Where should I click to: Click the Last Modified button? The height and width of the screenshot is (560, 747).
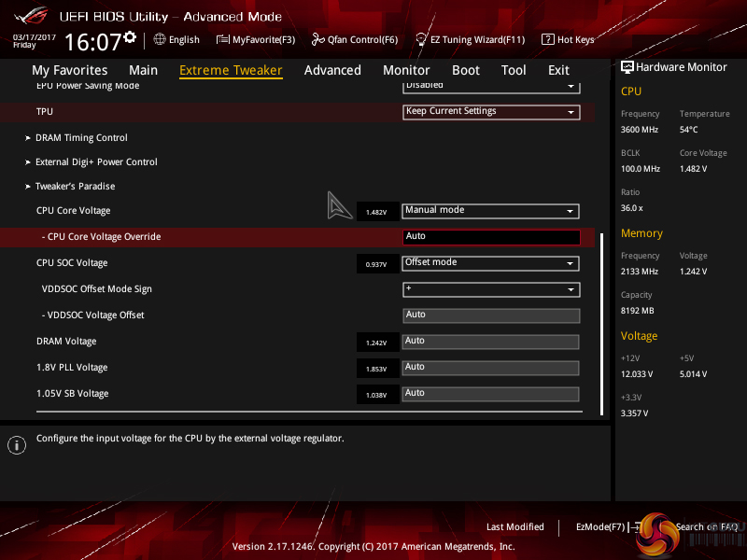coord(514,527)
